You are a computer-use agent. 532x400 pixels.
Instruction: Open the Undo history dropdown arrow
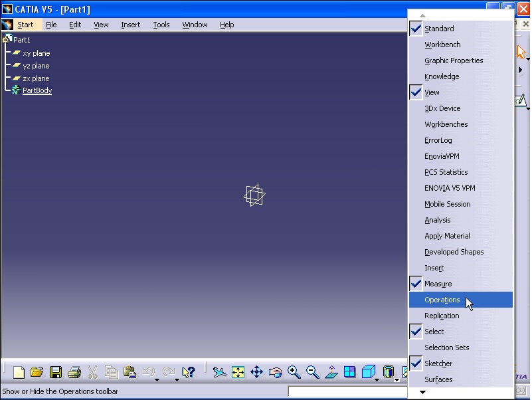click(157, 379)
